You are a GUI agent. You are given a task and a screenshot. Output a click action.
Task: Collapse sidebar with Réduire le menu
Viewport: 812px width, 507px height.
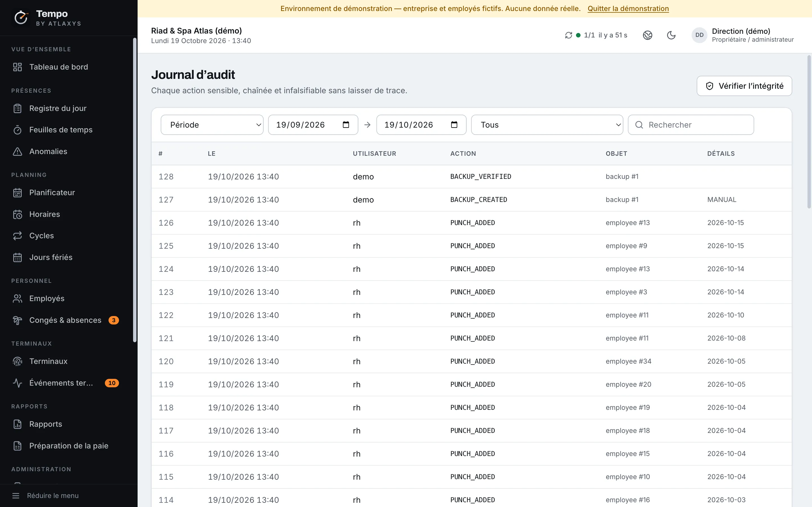pyautogui.click(x=45, y=496)
